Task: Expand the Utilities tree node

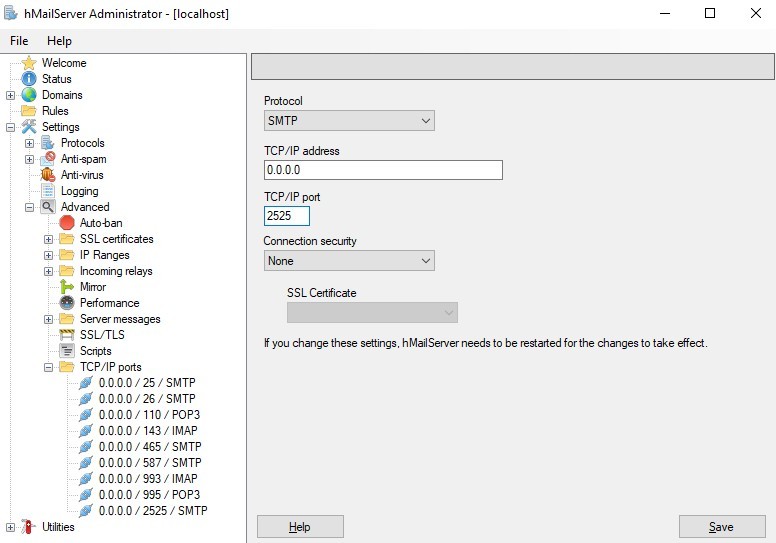Action: [x=10, y=527]
